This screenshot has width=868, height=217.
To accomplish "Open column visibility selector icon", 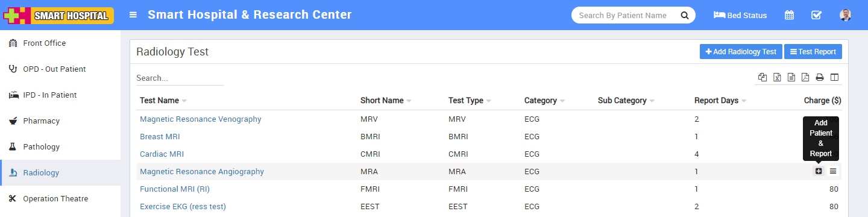I will [x=834, y=77].
